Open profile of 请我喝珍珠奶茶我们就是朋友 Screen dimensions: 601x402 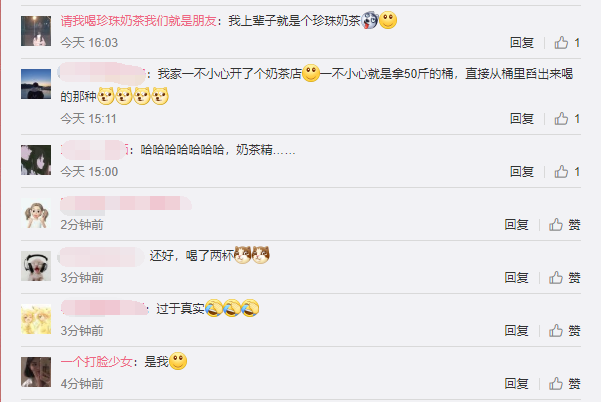138,21
